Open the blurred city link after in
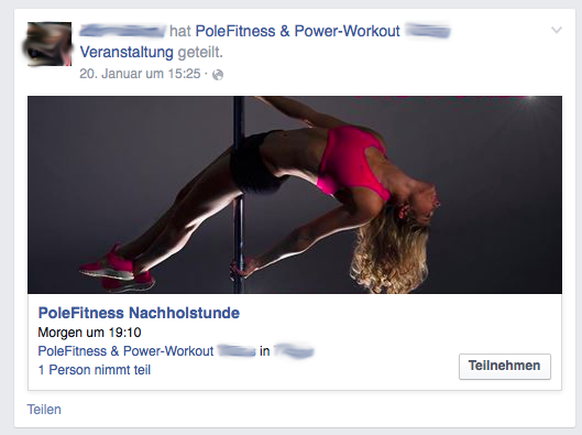The width and height of the screenshot is (582, 435). click(x=294, y=351)
